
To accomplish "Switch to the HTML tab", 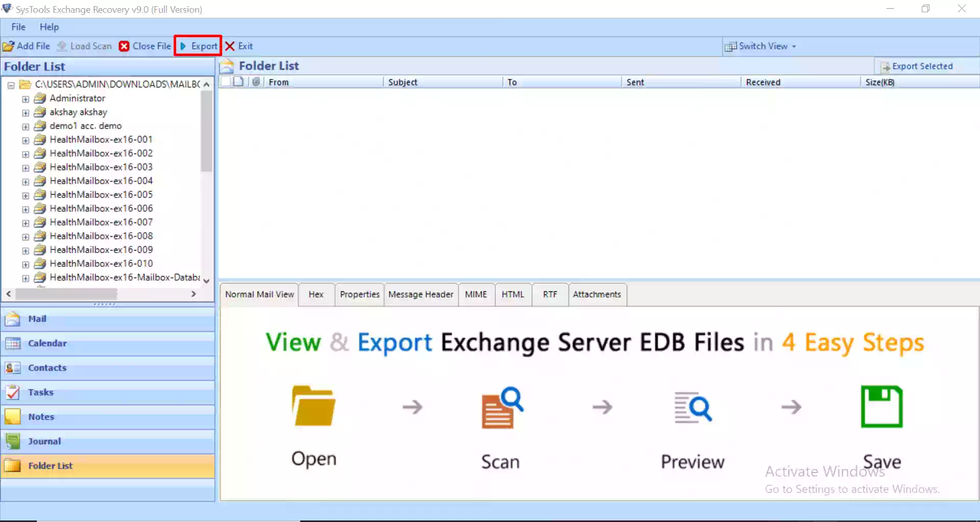I will [x=513, y=294].
